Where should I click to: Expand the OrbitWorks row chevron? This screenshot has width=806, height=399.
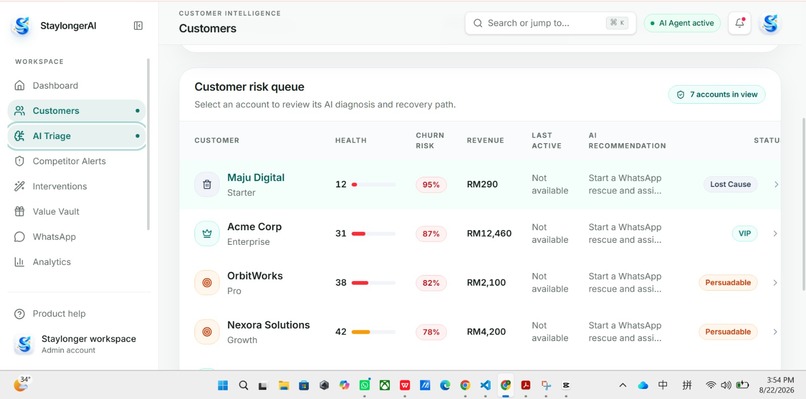pos(776,283)
